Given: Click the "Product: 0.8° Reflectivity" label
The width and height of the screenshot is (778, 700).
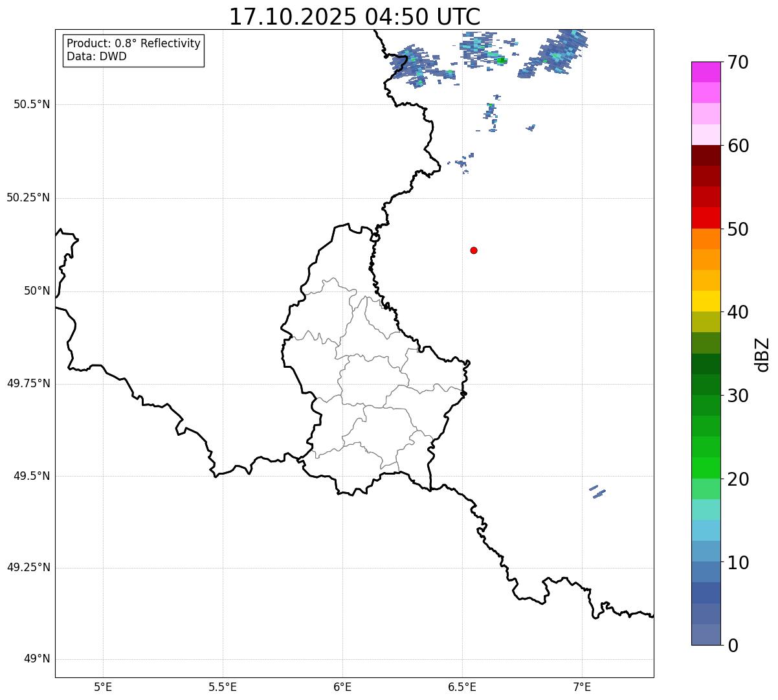Looking at the screenshot, I should tap(134, 43).
